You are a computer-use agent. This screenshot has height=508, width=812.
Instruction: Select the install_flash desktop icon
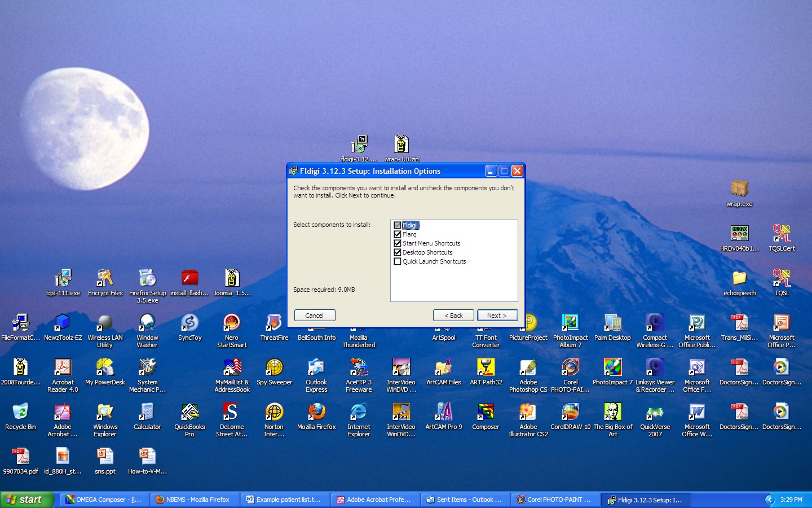point(189,278)
